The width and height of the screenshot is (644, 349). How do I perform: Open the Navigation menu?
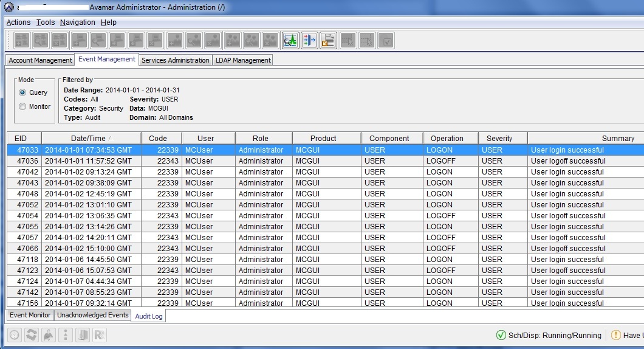pos(77,22)
